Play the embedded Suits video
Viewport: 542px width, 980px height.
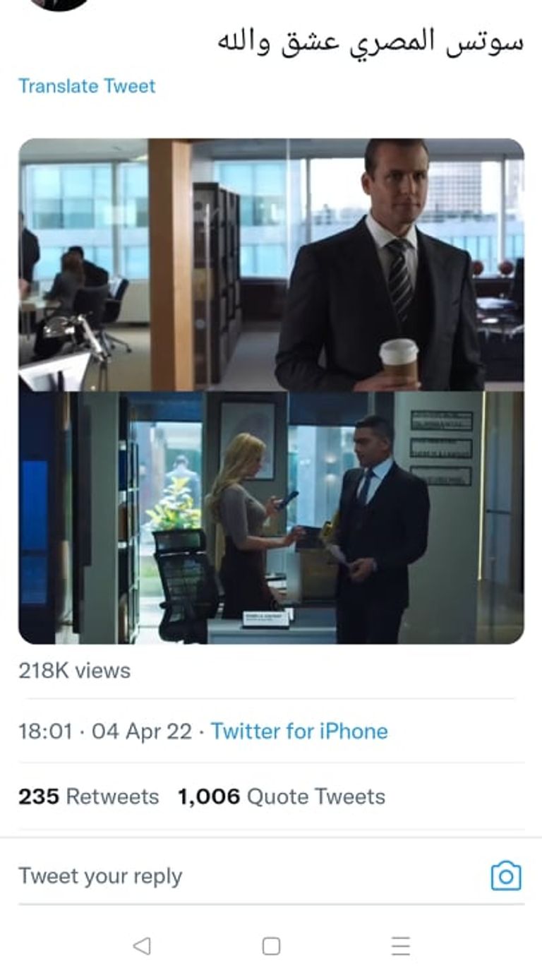tap(271, 392)
